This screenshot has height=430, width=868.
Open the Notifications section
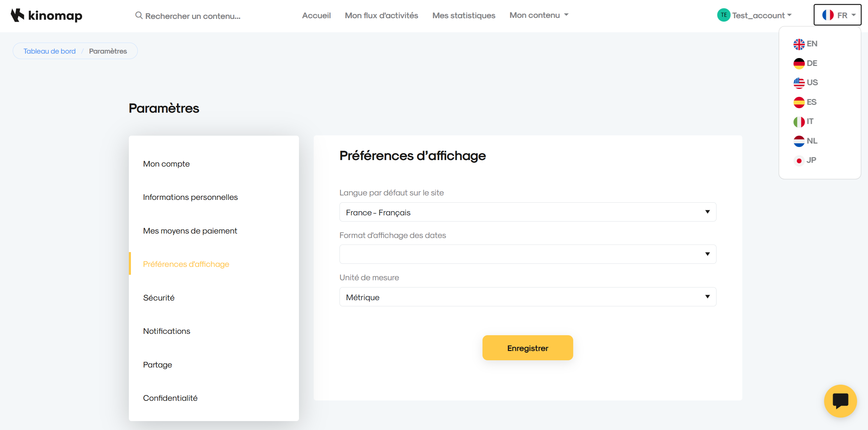click(x=167, y=331)
